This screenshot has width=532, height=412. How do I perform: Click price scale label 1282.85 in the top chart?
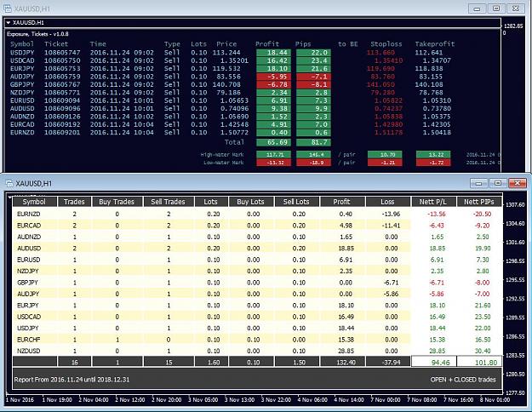click(x=514, y=26)
